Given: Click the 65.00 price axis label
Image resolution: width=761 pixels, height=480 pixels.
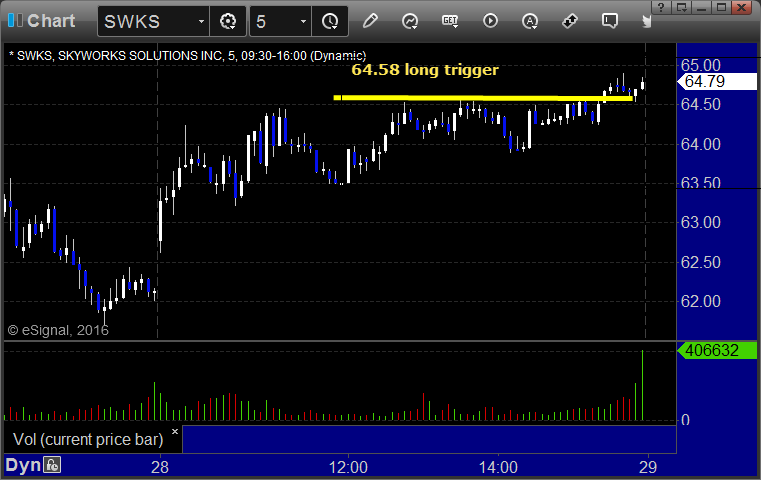Looking at the screenshot, I should tap(701, 65).
